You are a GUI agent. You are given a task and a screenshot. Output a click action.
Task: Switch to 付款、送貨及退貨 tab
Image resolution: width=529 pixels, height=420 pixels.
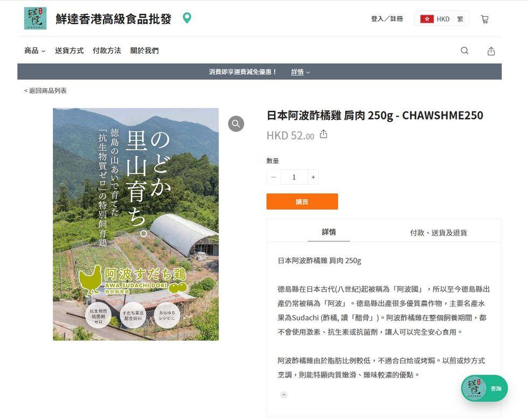(438, 233)
